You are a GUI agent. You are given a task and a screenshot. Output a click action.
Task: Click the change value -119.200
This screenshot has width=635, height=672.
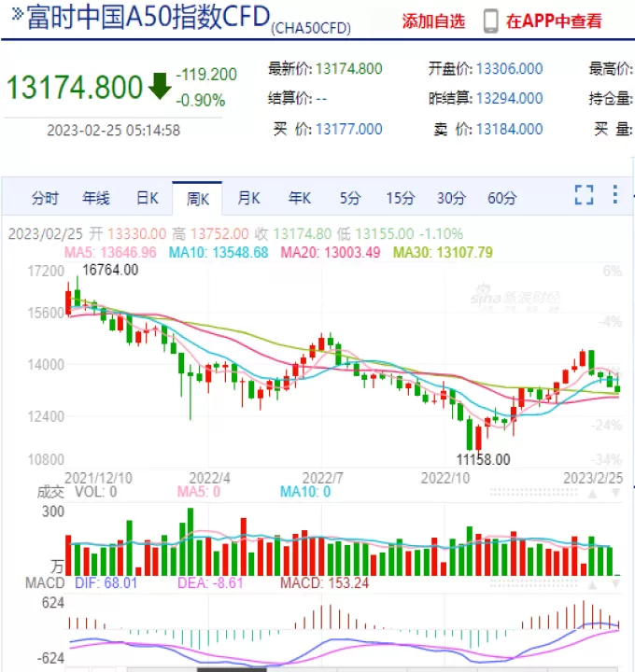[206, 75]
